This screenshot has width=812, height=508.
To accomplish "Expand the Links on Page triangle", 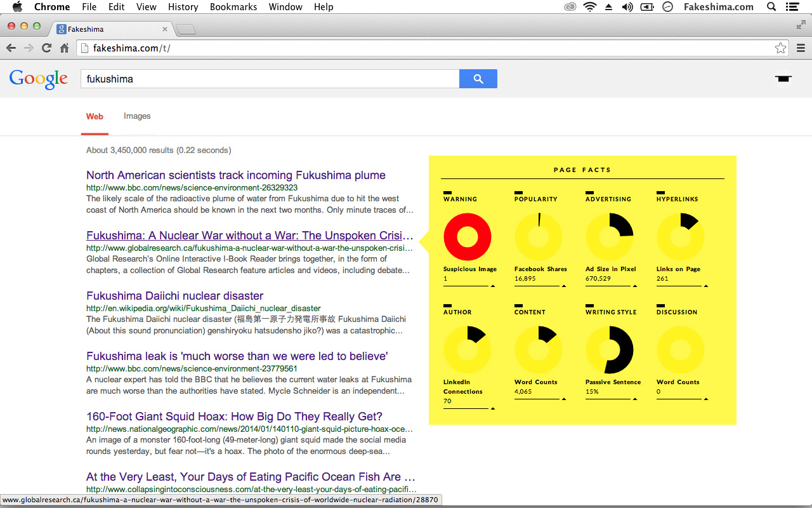I will point(707,286).
